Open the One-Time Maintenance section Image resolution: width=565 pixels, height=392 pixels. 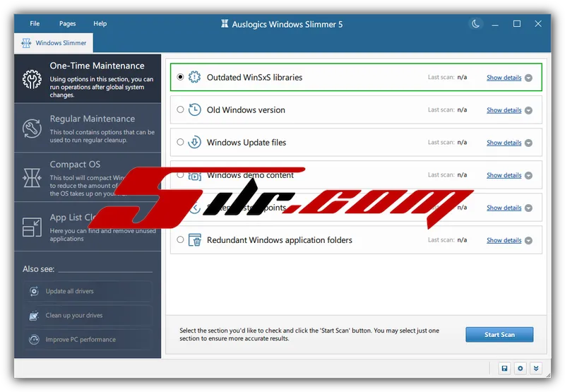coord(88,79)
